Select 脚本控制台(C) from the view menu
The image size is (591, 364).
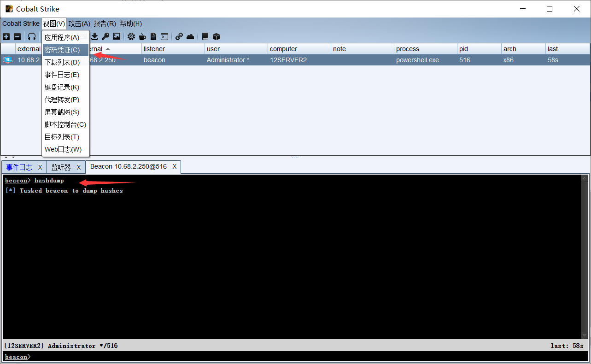[x=65, y=124]
